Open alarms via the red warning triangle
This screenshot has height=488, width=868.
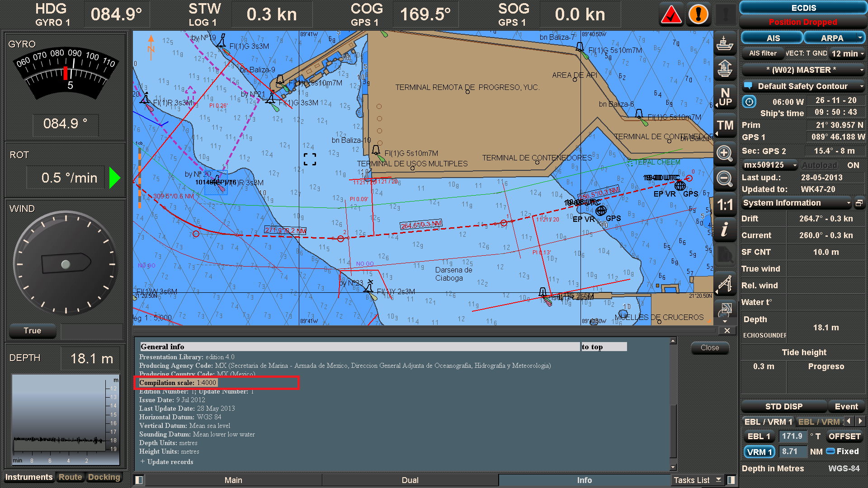[x=671, y=14]
